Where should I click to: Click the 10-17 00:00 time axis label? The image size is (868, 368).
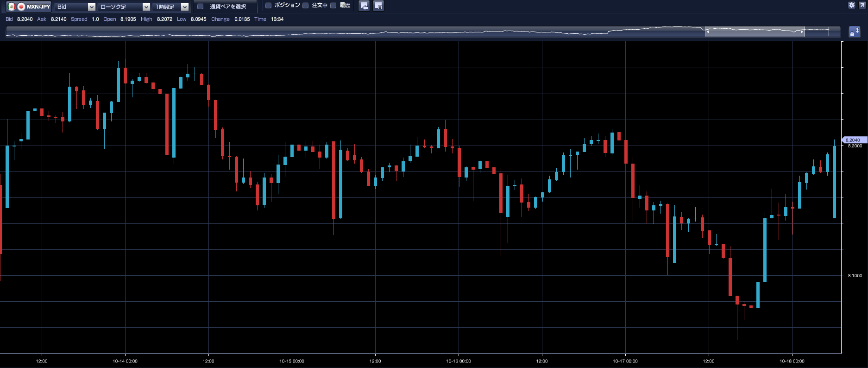click(x=625, y=361)
